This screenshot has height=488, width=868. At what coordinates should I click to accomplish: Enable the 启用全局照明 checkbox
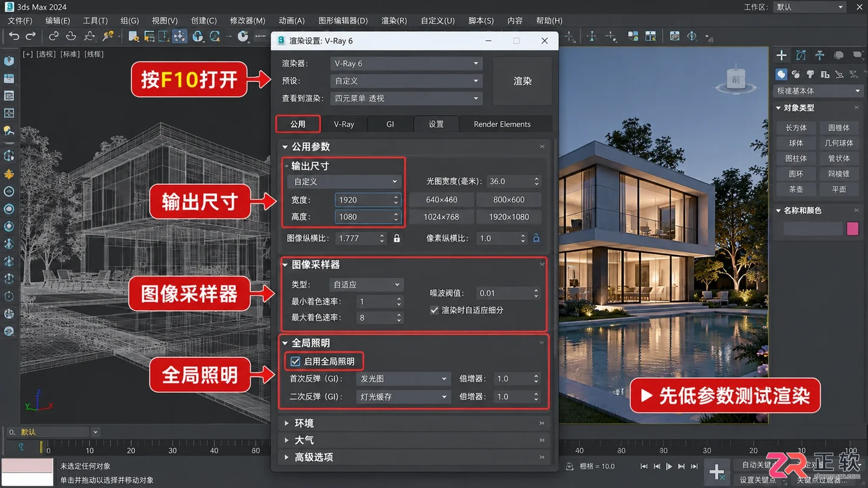pyautogui.click(x=295, y=361)
